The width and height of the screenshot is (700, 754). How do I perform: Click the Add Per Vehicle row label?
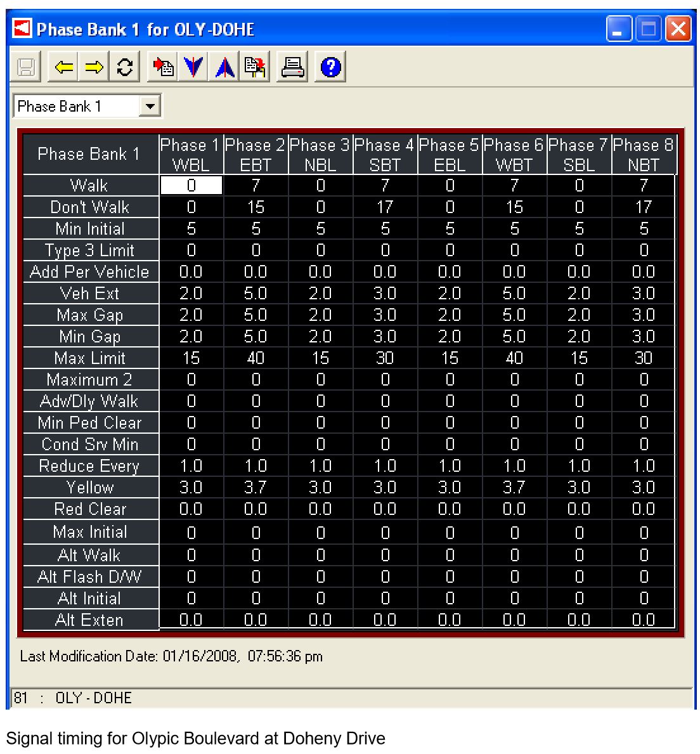(91, 271)
